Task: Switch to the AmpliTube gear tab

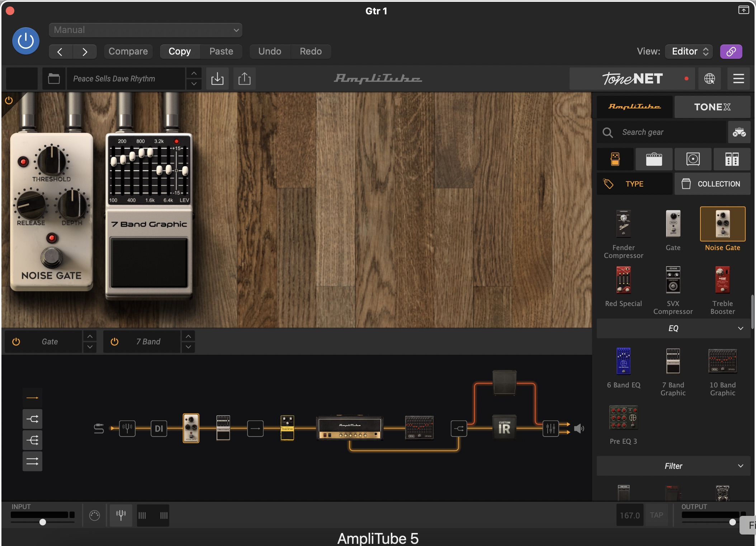Action: pos(635,107)
